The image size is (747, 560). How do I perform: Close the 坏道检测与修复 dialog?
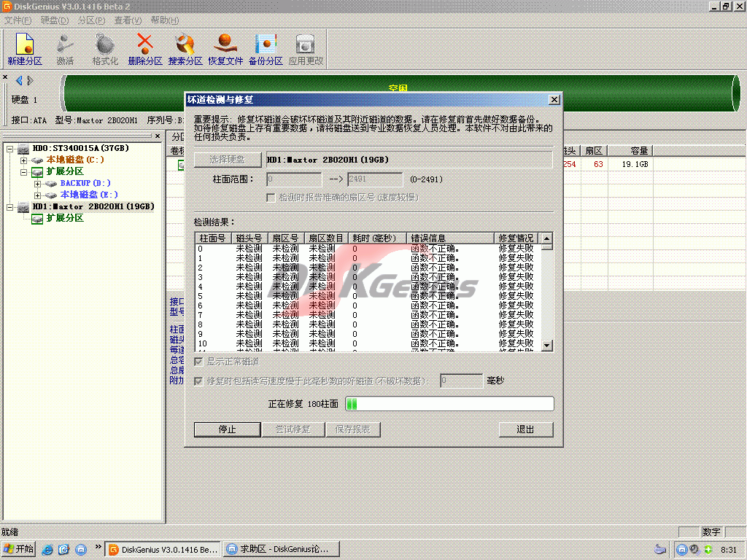tap(554, 99)
